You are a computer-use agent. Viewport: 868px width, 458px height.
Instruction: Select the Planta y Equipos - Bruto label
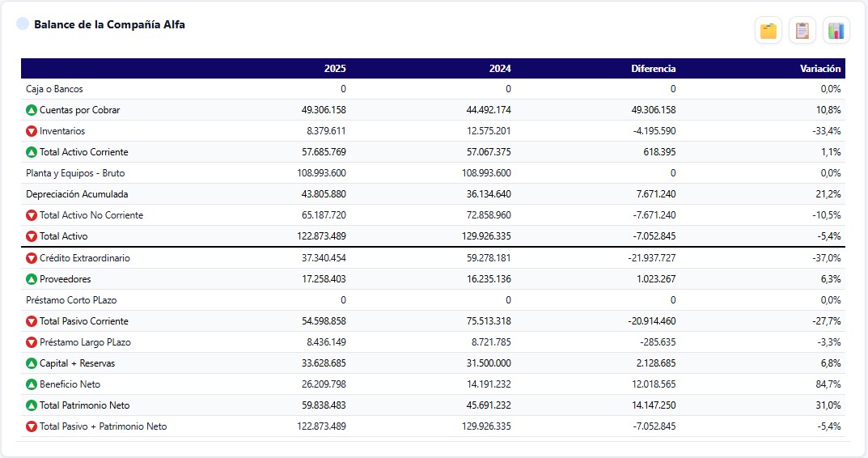click(75, 173)
